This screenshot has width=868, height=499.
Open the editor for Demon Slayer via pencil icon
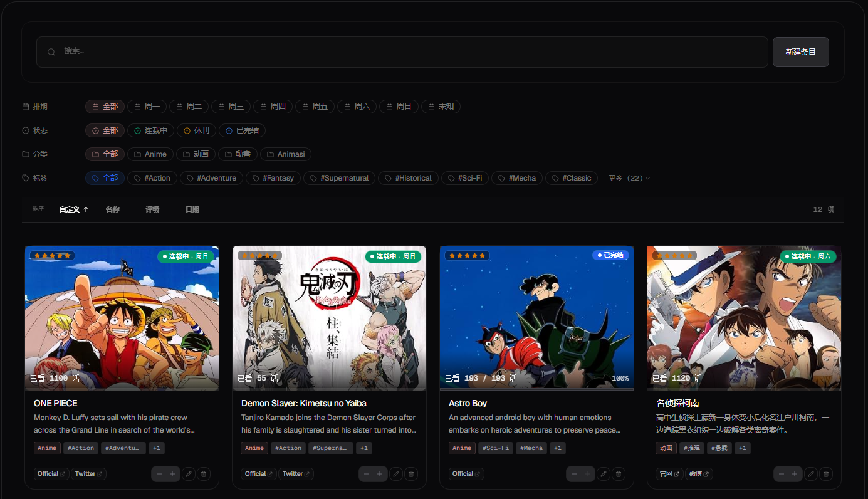pos(396,474)
